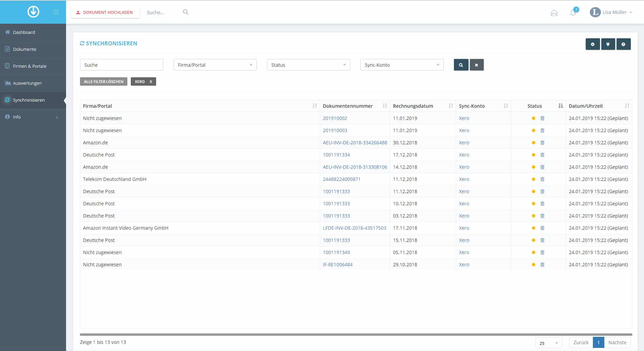Delete sync entry for document 201910002
The image size is (644, 351).
542,118
